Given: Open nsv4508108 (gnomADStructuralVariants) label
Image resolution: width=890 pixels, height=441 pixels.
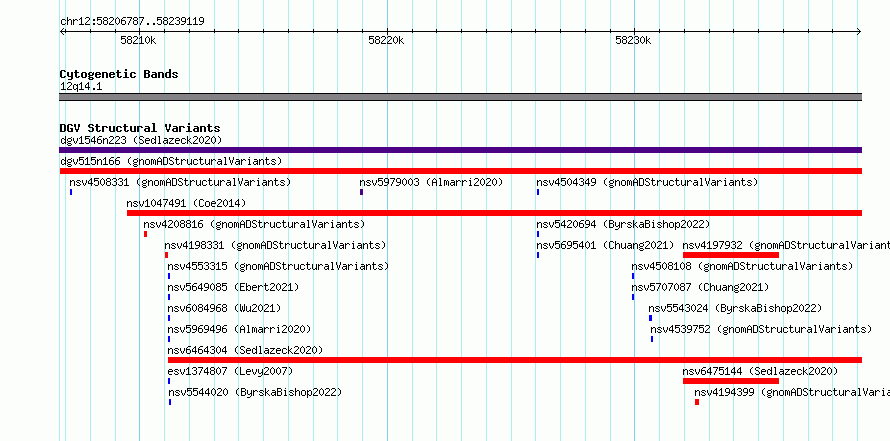Looking at the screenshot, I should [742, 266].
